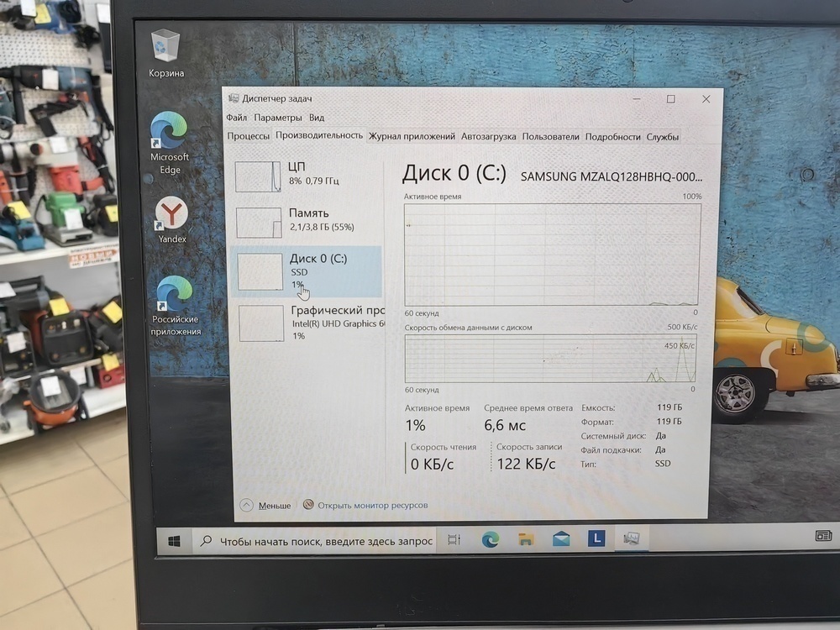The image size is (840, 630).
Task: Select the ЦП graph in the sidebar
Action: coord(260,176)
